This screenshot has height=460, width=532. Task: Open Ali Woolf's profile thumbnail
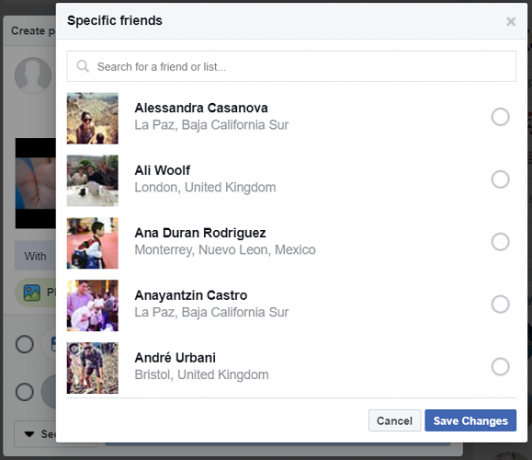point(93,181)
